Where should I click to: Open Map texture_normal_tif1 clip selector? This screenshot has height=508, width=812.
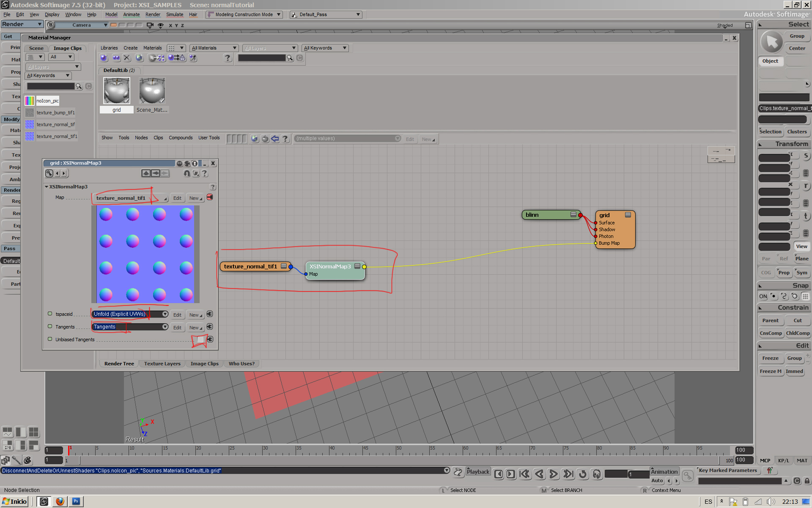[131, 198]
